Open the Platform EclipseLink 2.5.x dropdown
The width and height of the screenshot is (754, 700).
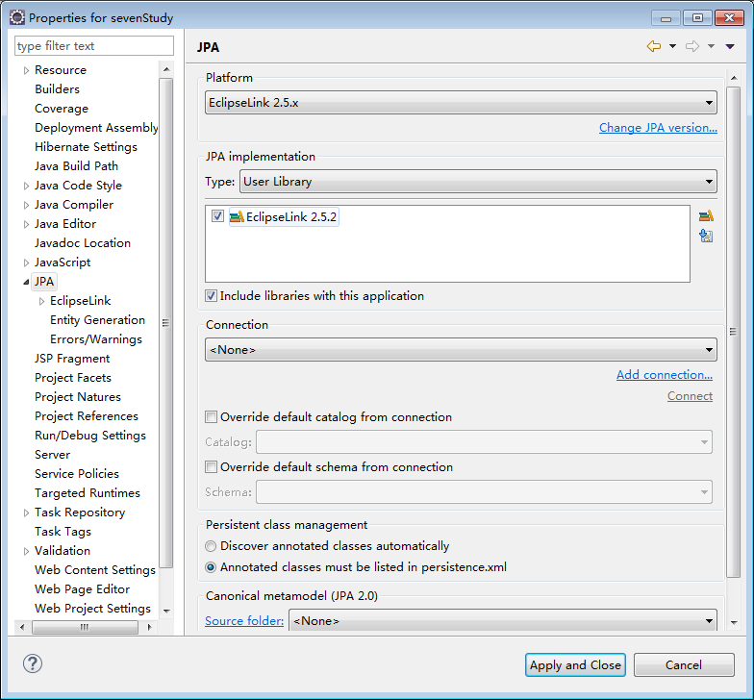click(x=461, y=102)
